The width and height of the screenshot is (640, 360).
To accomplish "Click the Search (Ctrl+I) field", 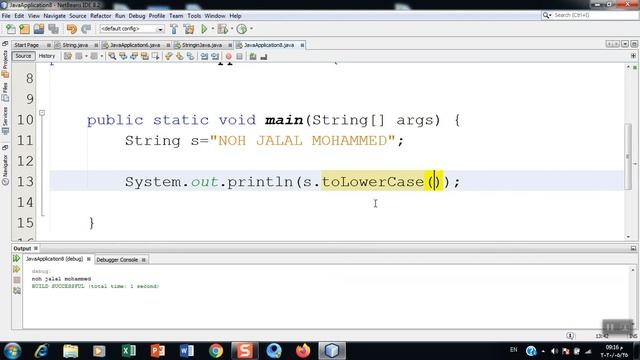I will pyautogui.click(x=590, y=15).
